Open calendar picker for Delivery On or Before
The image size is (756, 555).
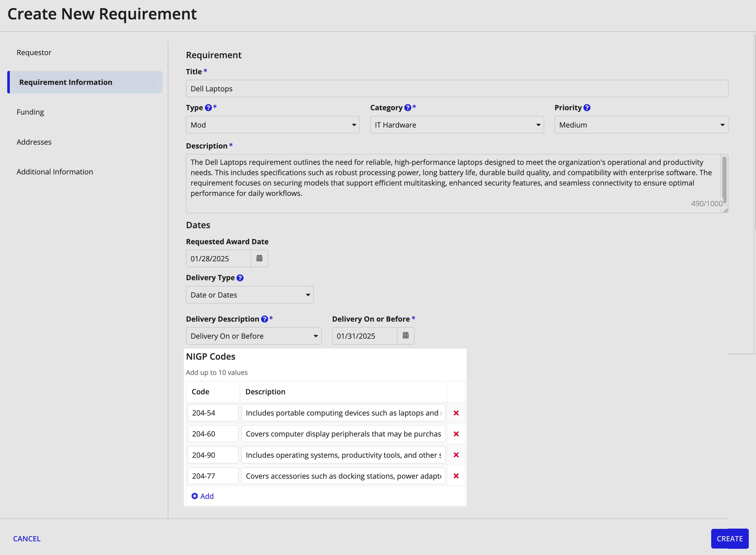click(x=405, y=336)
